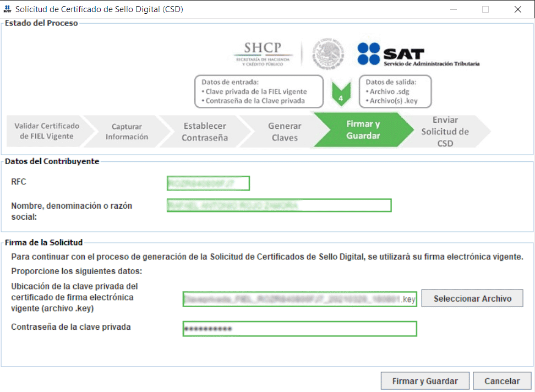
Task: Click the private key file location field
Action: tap(299, 299)
